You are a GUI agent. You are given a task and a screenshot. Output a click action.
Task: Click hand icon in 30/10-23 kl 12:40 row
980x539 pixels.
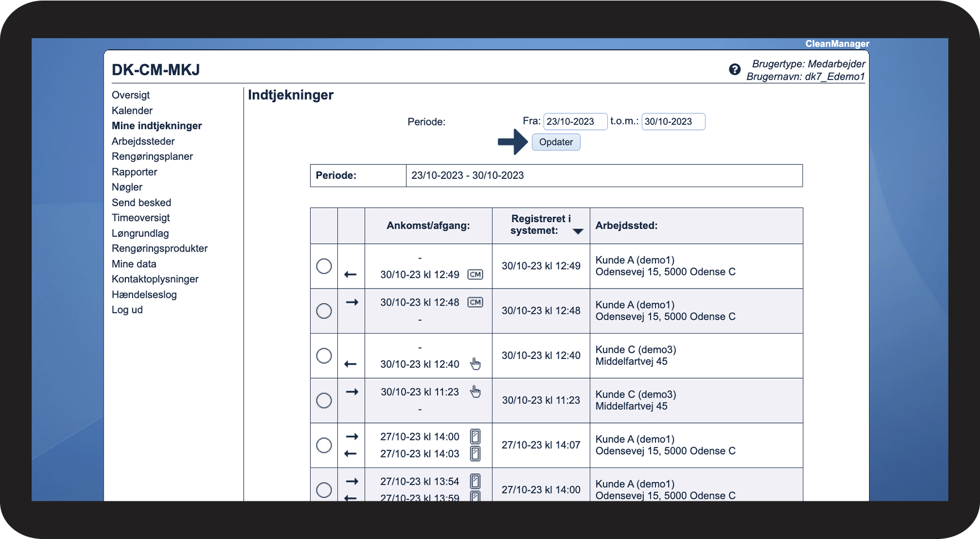475,364
